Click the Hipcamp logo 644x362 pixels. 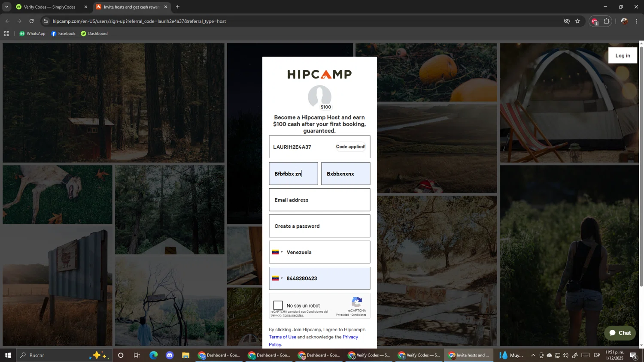(x=319, y=74)
